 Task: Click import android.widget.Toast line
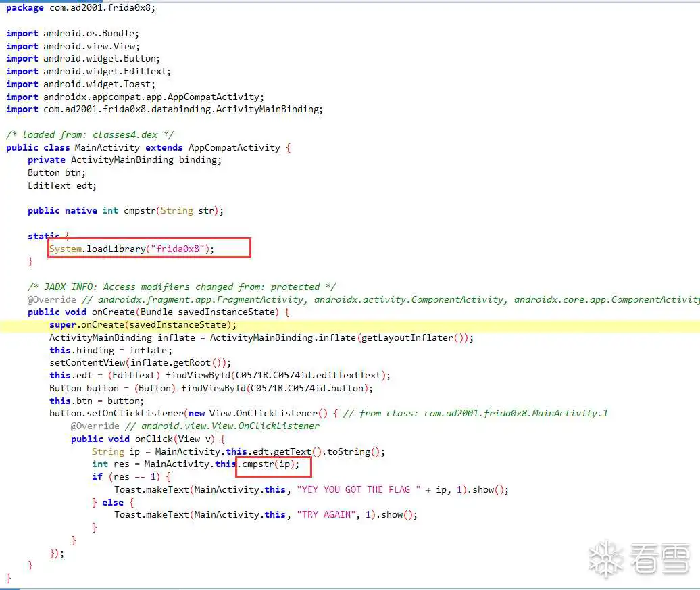click(81, 84)
